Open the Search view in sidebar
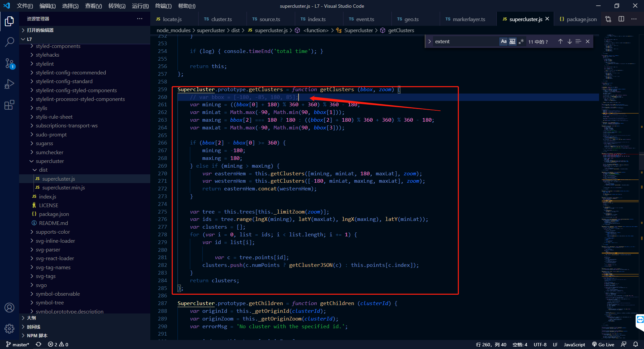Image resolution: width=644 pixels, height=349 pixels. (x=9, y=42)
